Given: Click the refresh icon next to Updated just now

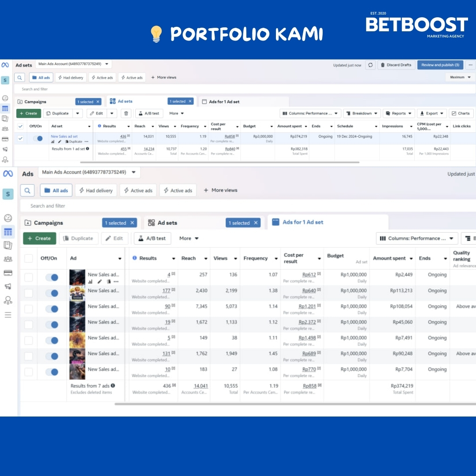Looking at the screenshot, I should pyautogui.click(x=370, y=65).
